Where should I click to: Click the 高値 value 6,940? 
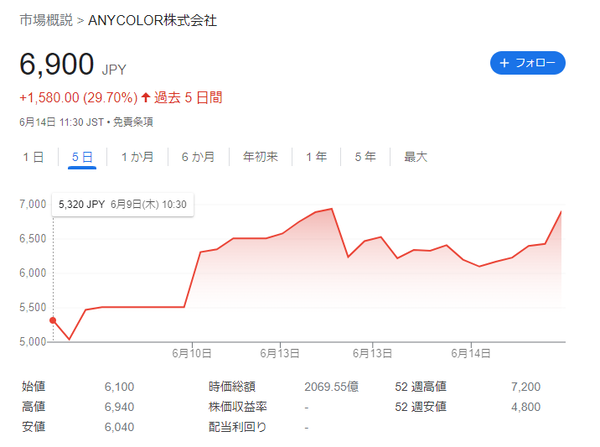click(x=119, y=407)
